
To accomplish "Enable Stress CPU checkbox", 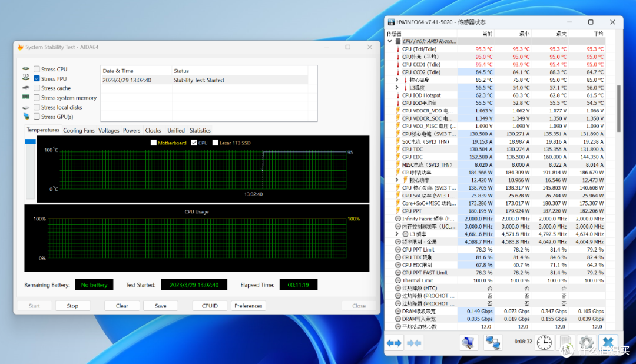I will tap(37, 69).
